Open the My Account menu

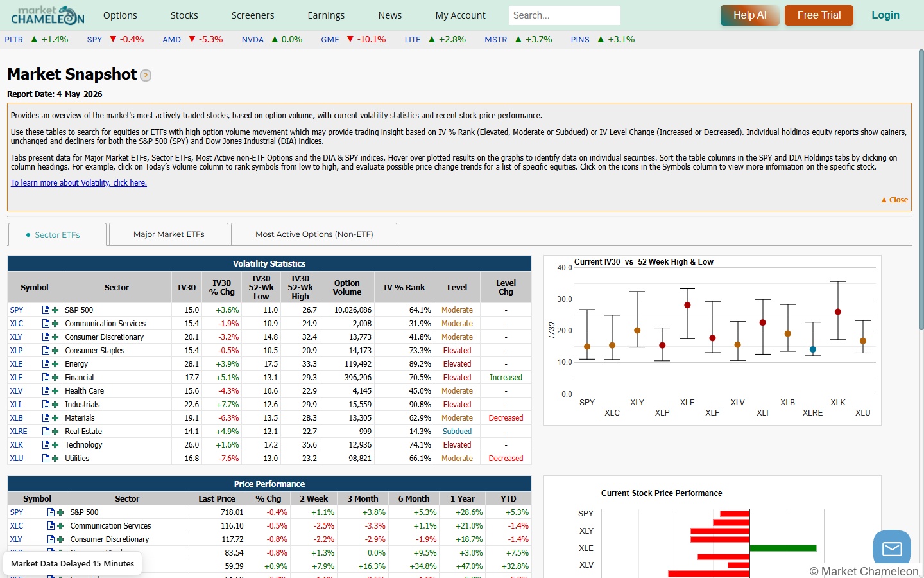click(x=460, y=15)
